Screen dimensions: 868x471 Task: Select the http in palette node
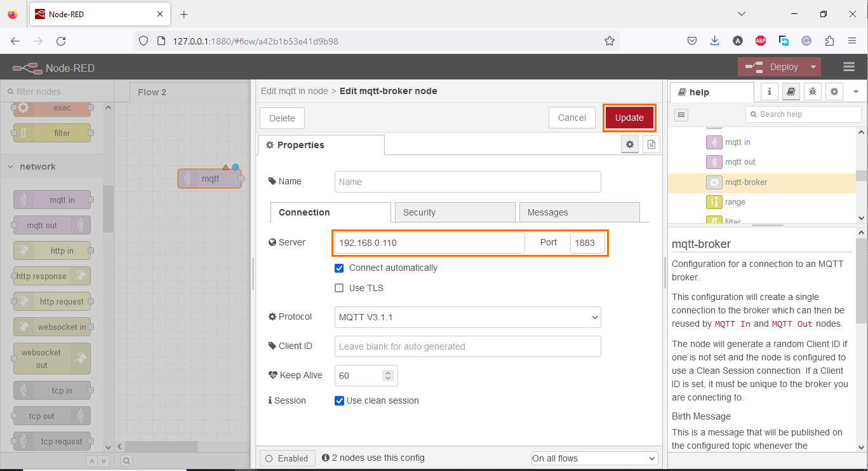click(x=52, y=250)
